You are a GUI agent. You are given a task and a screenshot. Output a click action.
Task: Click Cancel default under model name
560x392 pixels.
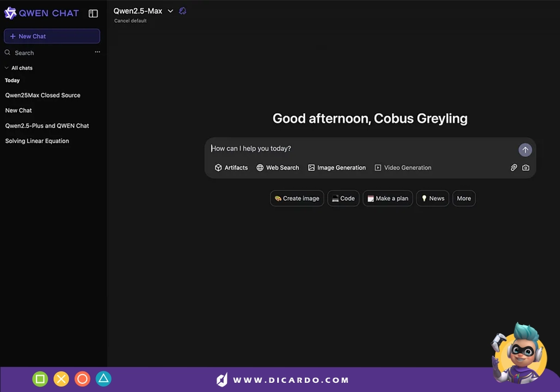coord(131,21)
